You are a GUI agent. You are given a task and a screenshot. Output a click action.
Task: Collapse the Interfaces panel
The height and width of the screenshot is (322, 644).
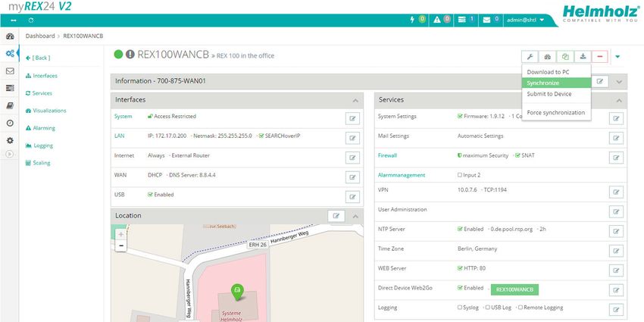pyautogui.click(x=355, y=100)
